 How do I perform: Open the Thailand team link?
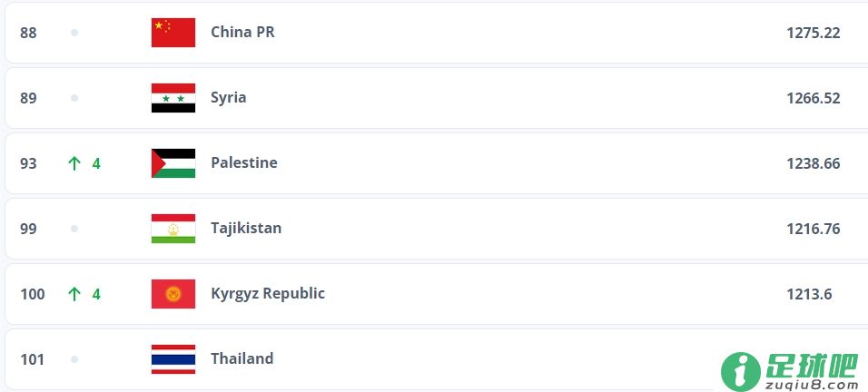(x=242, y=358)
